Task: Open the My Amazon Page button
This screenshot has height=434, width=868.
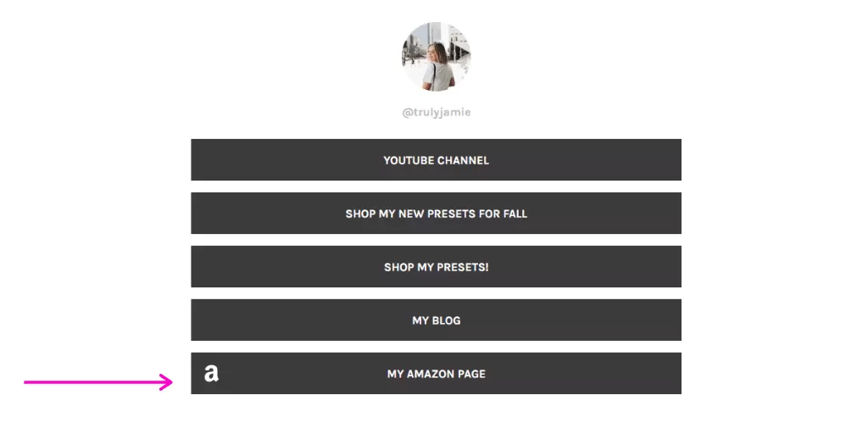Action: (436, 373)
